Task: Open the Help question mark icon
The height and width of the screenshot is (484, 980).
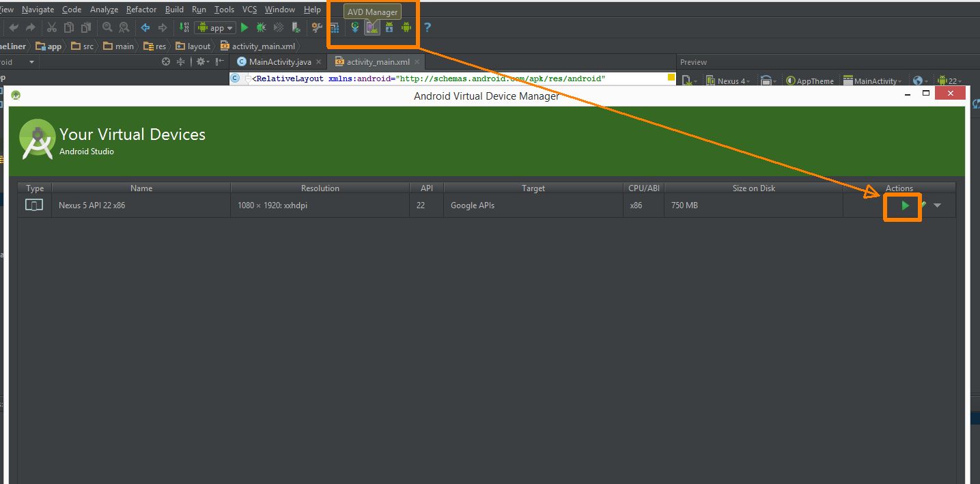Action: click(x=428, y=27)
